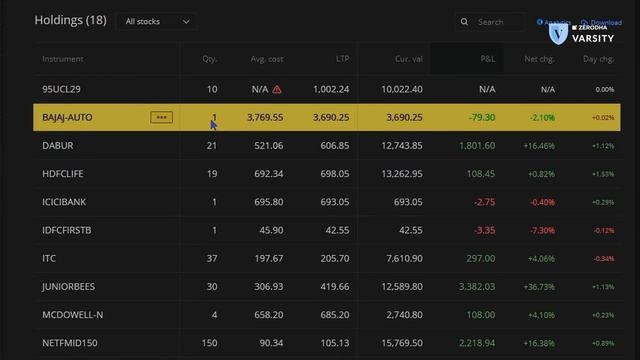Click HDFCLIFE P&L value 108.45

pos(481,174)
